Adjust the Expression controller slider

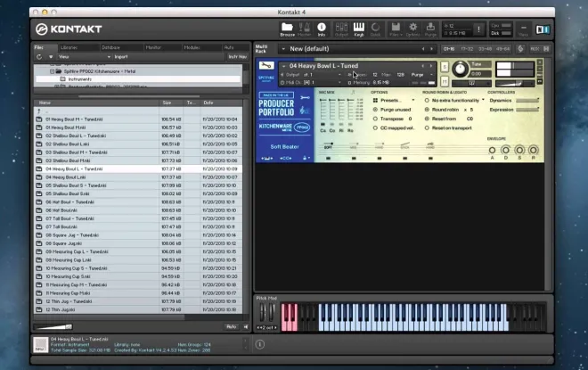[x=527, y=110]
